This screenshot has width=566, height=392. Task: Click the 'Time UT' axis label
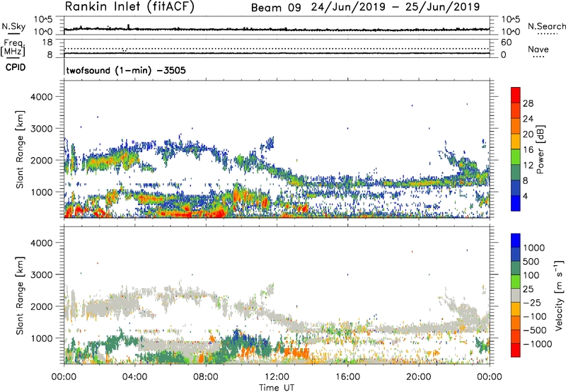click(x=277, y=388)
